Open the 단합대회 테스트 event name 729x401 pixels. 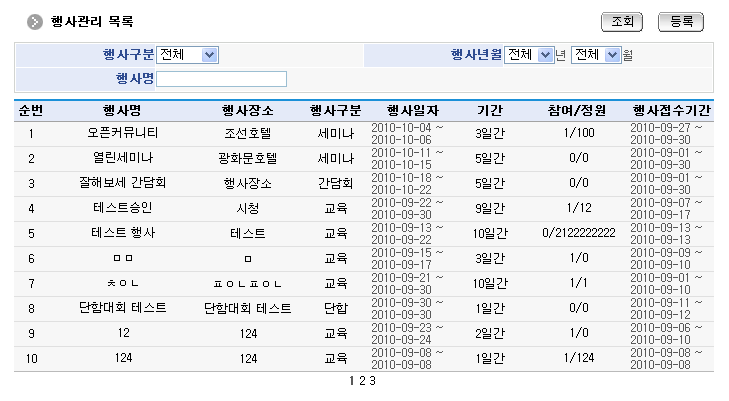123,308
